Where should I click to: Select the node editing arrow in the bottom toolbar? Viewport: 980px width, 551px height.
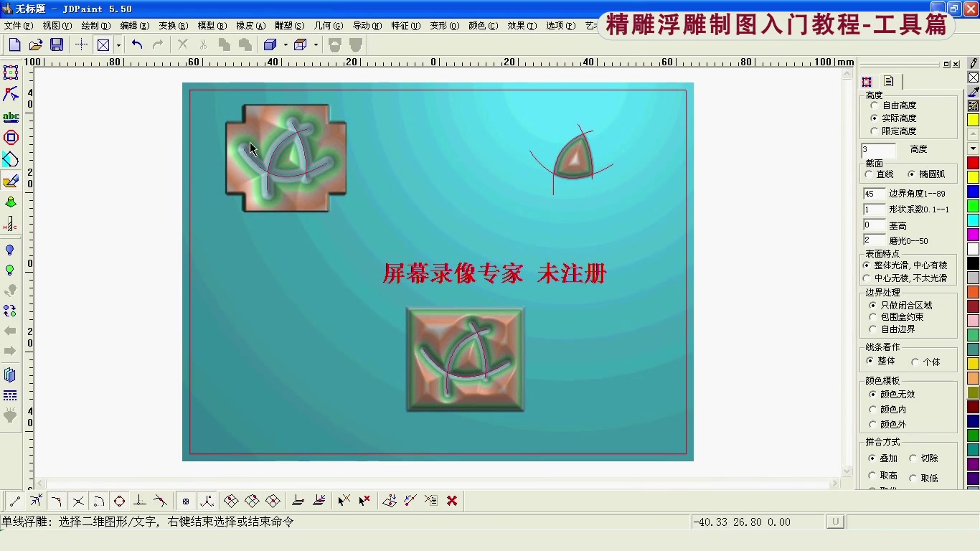click(x=344, y=501)
